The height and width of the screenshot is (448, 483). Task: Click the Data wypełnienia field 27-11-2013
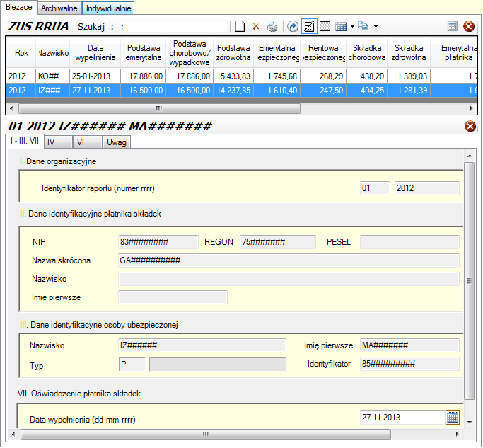[402, 418]
